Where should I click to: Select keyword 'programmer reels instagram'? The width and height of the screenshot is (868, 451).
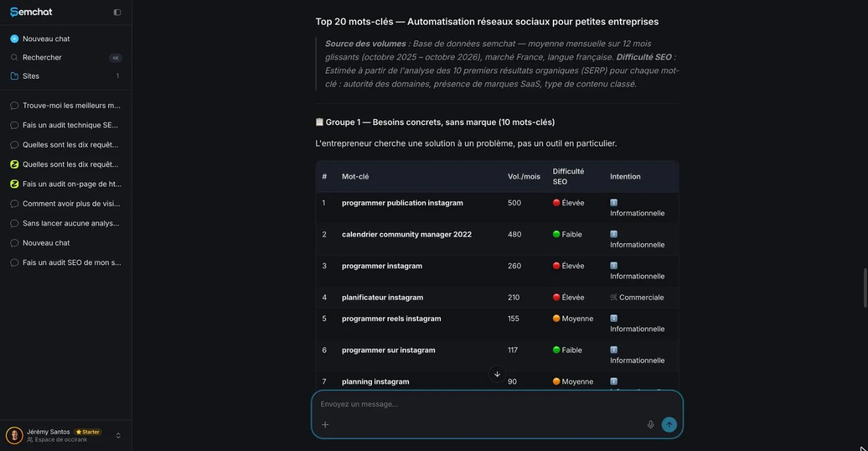(392, 319)
